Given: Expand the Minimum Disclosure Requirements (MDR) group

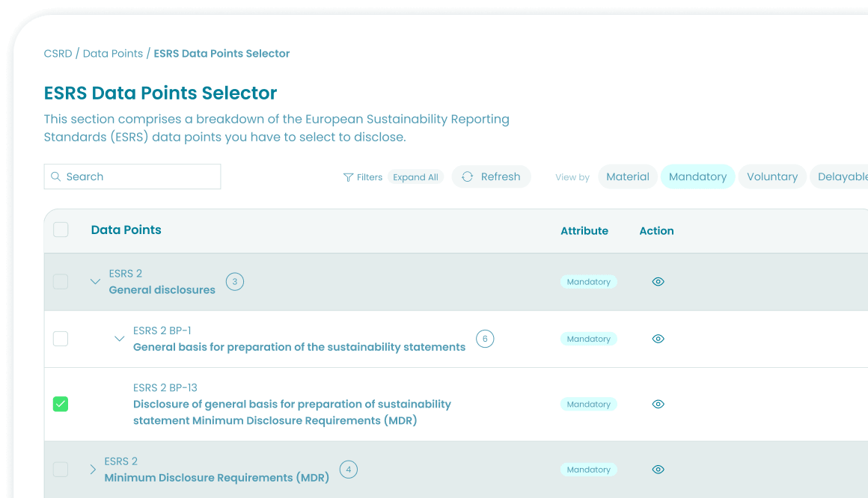Looking at the screenshot, I should pyautogui.click(x=93, y=470).
